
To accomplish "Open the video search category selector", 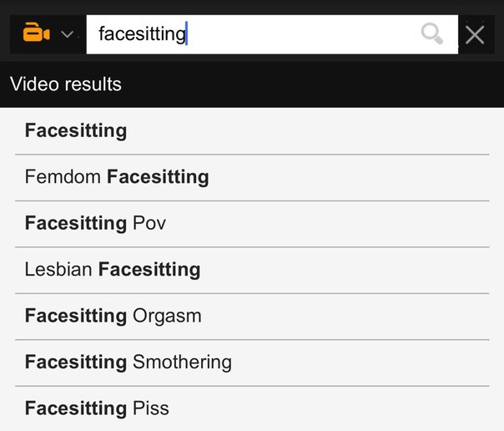I will coord(48,34).
